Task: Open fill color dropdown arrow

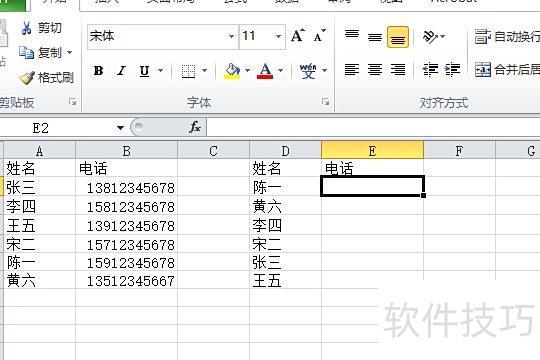Action: point(247,71)
